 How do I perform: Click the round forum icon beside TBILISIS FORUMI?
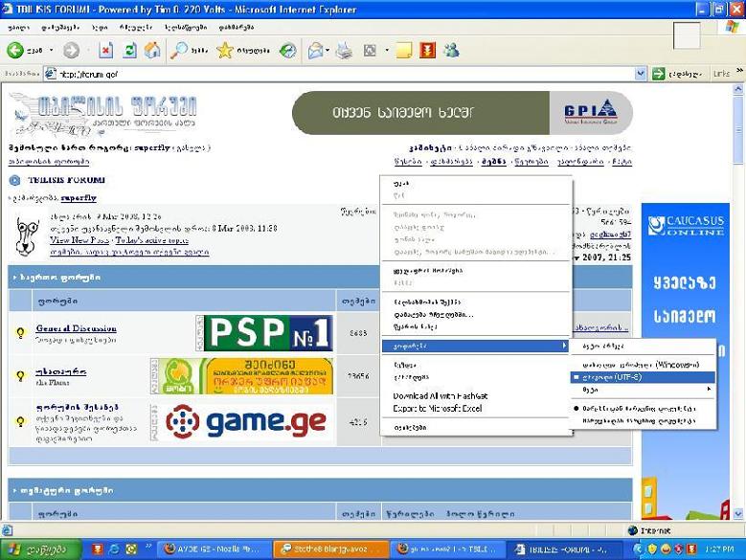coord(14,180)
